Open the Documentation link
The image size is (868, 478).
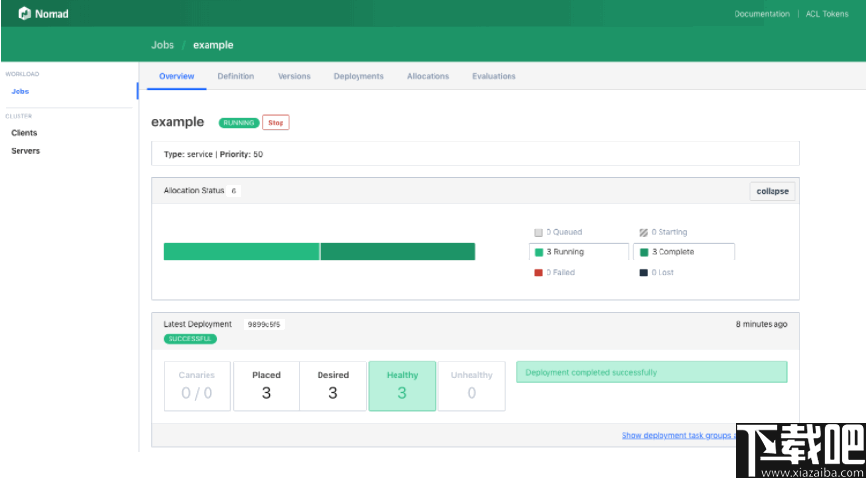(x=762, y=14)
